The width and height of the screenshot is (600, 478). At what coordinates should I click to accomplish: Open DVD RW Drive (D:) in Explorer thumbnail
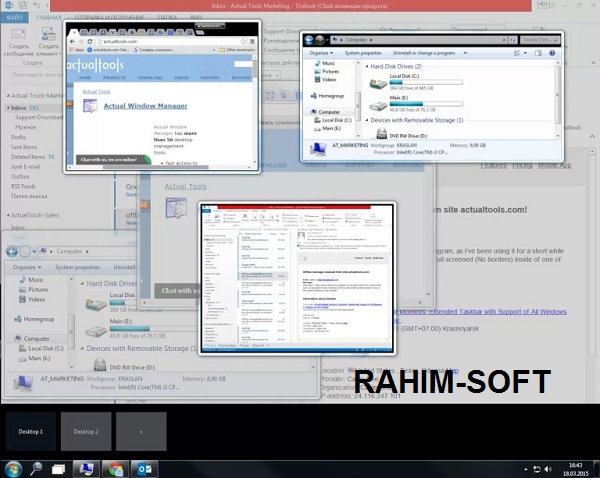(401, 134)
